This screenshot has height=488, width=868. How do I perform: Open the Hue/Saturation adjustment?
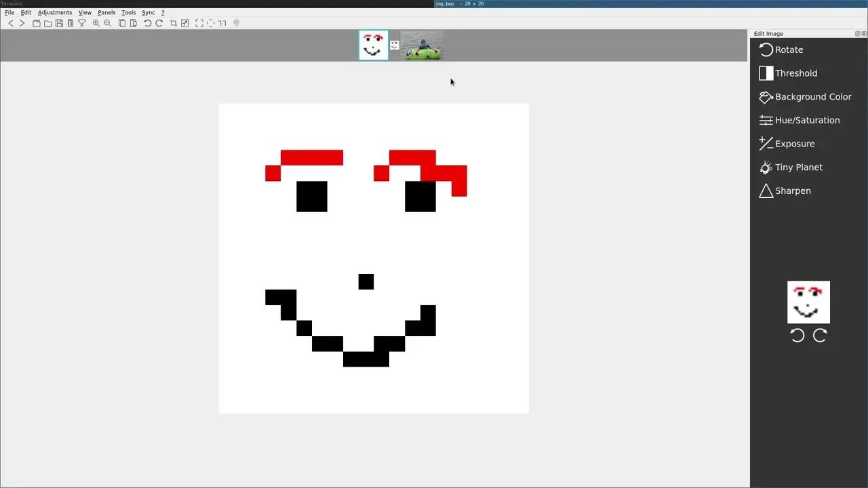[x=807, y=120]
